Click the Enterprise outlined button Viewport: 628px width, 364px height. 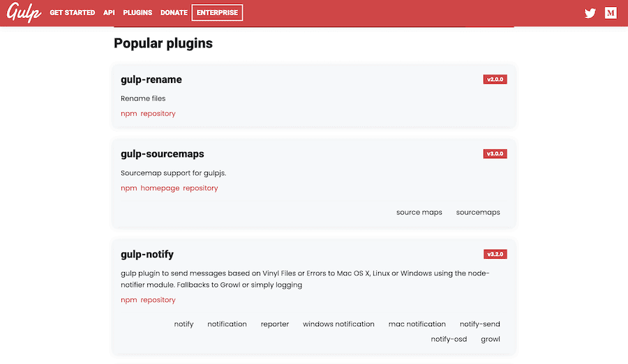(217, 13)
